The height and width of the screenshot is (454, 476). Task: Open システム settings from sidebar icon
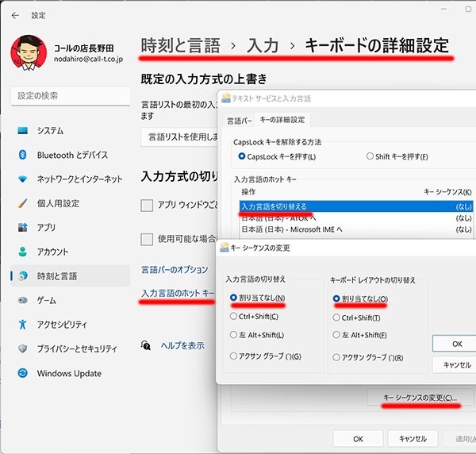tap(22, 131)
